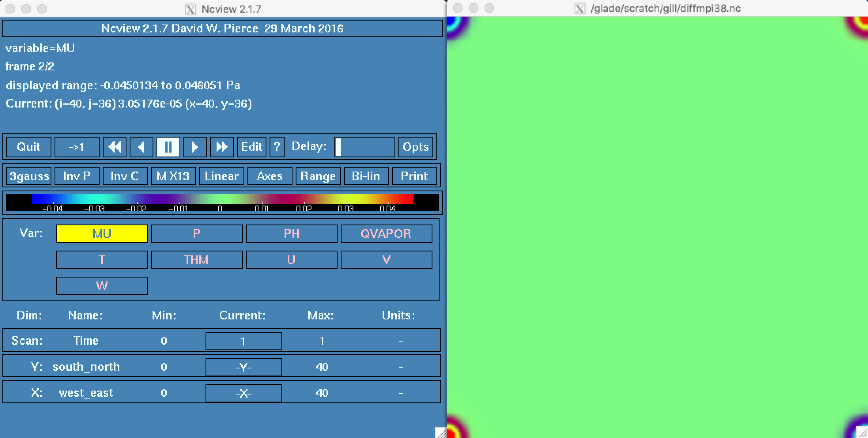Open help with the question mark button

[x=277, y=147]
